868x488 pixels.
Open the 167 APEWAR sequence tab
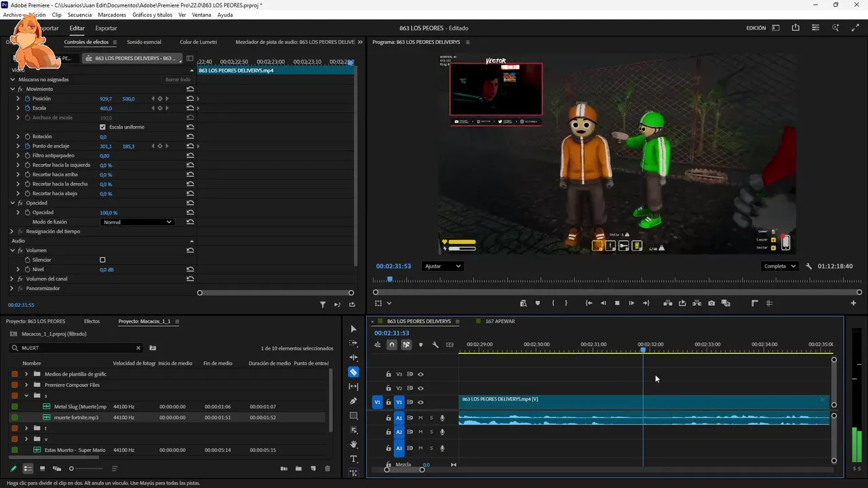[x=500, y=321]
